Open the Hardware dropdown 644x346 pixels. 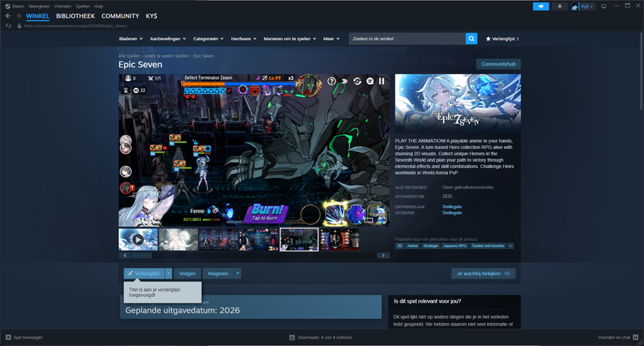pos(243,39)
